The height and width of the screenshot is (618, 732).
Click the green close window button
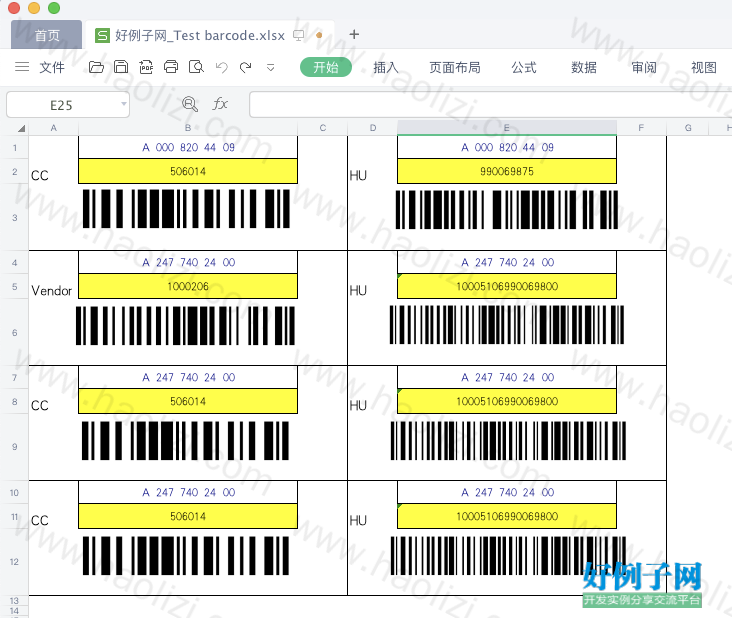coord(54,7)
